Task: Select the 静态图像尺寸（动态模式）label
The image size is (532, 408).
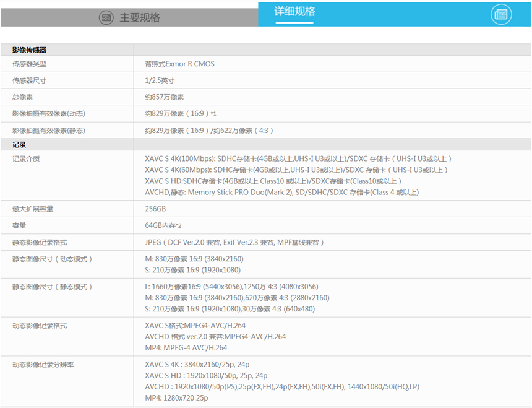Action: click(x=52, y=259)
